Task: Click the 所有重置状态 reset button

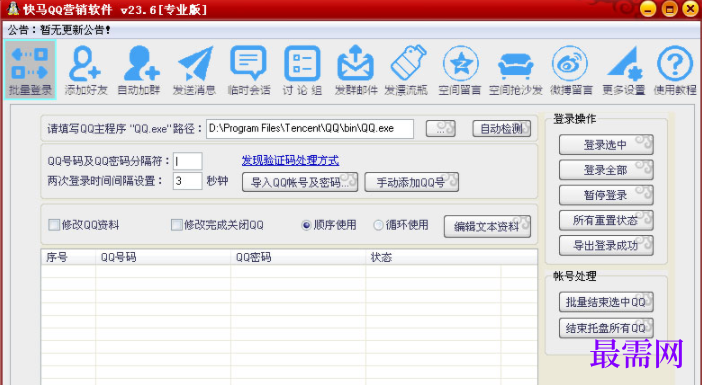Action: 606,220
